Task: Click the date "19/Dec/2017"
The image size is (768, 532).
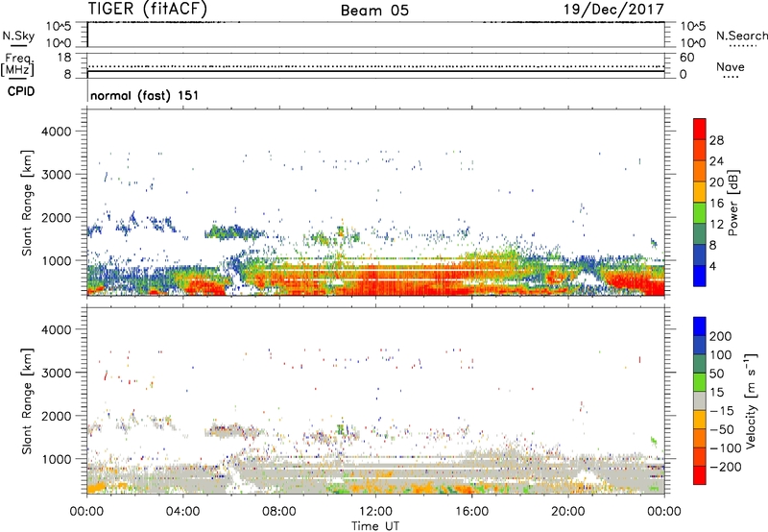Action: 614,10
